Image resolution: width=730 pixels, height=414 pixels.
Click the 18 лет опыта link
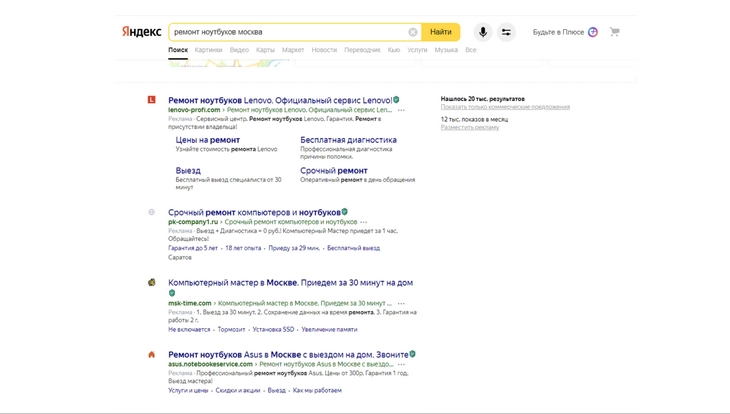click(243, 248)
